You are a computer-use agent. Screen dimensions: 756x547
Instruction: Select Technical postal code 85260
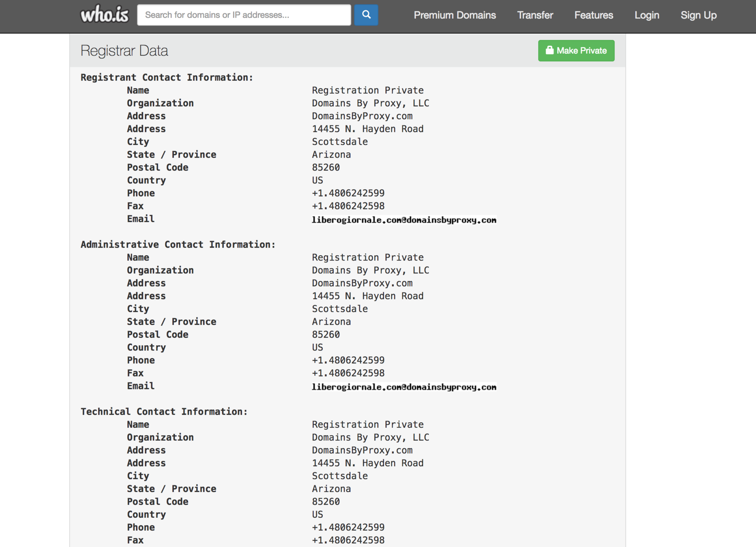pyautogui.click(x=326, y=502)
